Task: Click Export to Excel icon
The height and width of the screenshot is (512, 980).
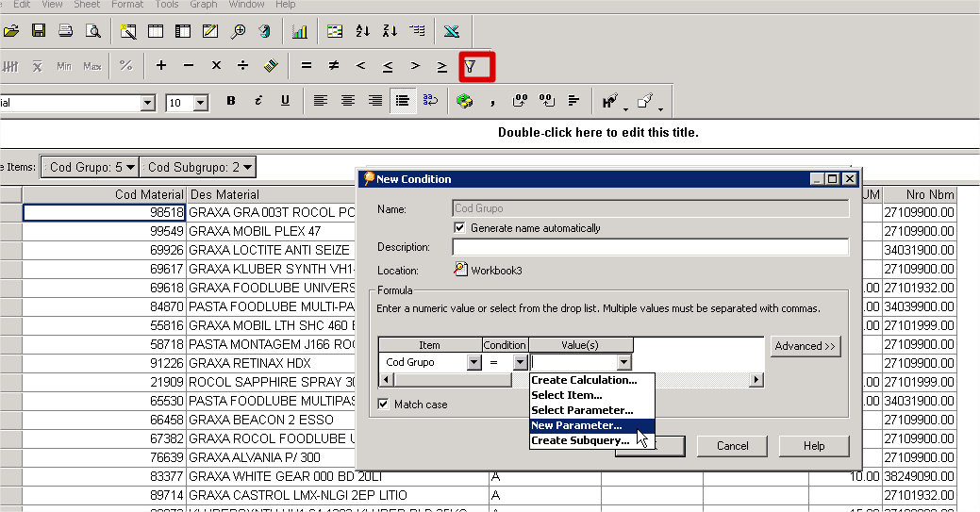Action: point(452,30)
